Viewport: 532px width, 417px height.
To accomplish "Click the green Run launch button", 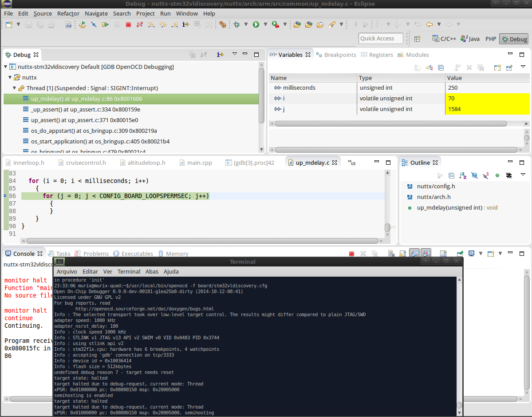I will click(256, 24).
